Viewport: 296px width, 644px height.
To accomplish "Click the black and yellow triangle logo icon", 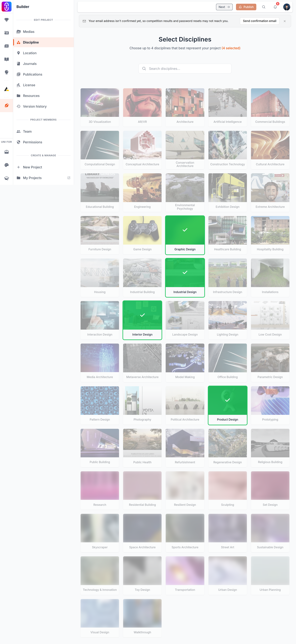I will pyautogui.click(x=6, y=89).
